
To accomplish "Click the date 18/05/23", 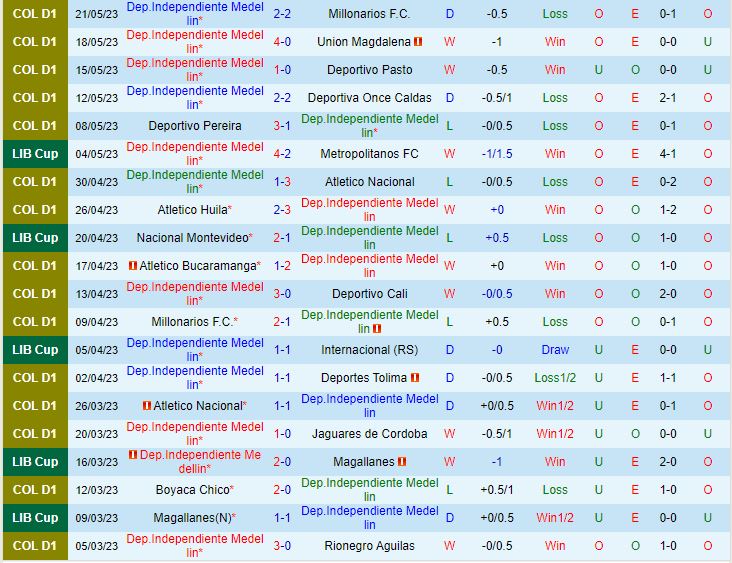I will pyautogui.click(x=97, y=42).
